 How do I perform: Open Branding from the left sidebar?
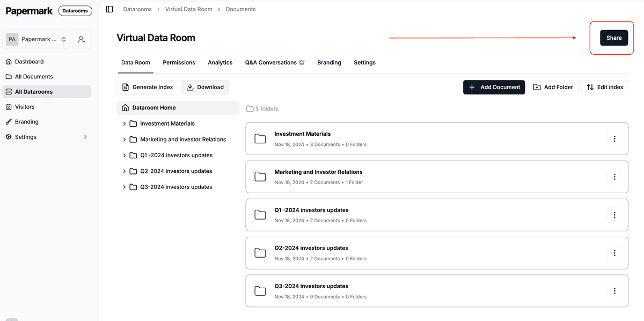[26, 122]
